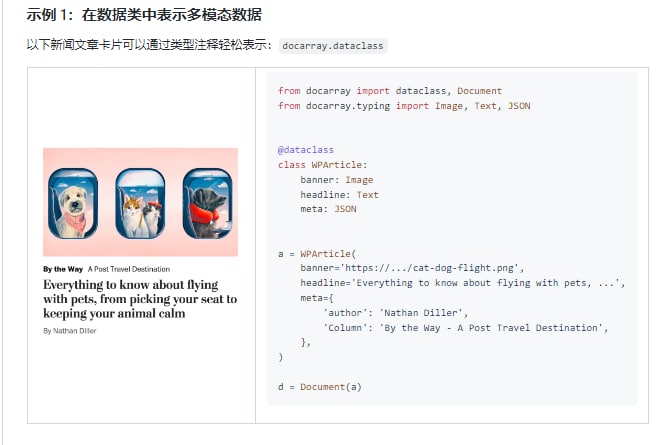The image size is (670, 445).
Task: Click the 'd = Document(a)' code line
Action: click(320, 386)
